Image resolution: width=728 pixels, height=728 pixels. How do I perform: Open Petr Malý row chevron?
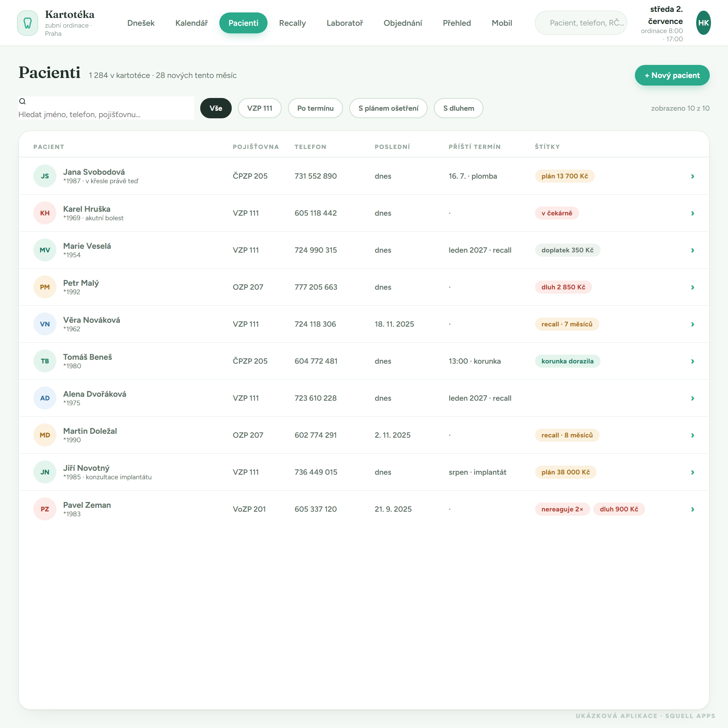692,287
